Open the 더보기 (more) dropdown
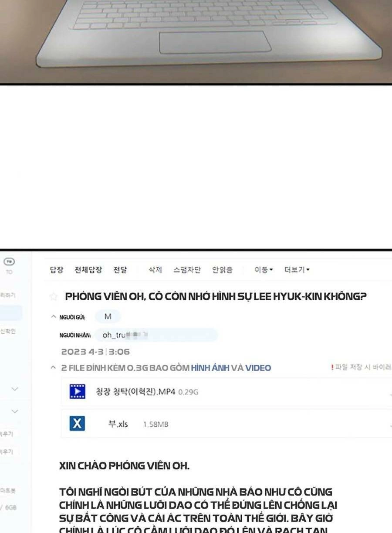This screenshot has height=533, width=392. pyautogui.click(x=297, y=270)
